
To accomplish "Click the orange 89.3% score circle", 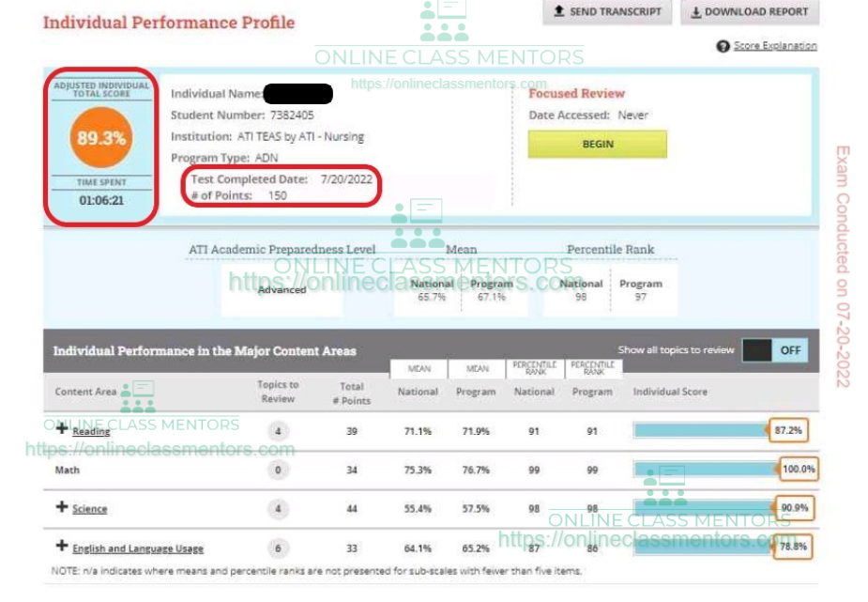I will pyautogui.click(x=101, y=138).
